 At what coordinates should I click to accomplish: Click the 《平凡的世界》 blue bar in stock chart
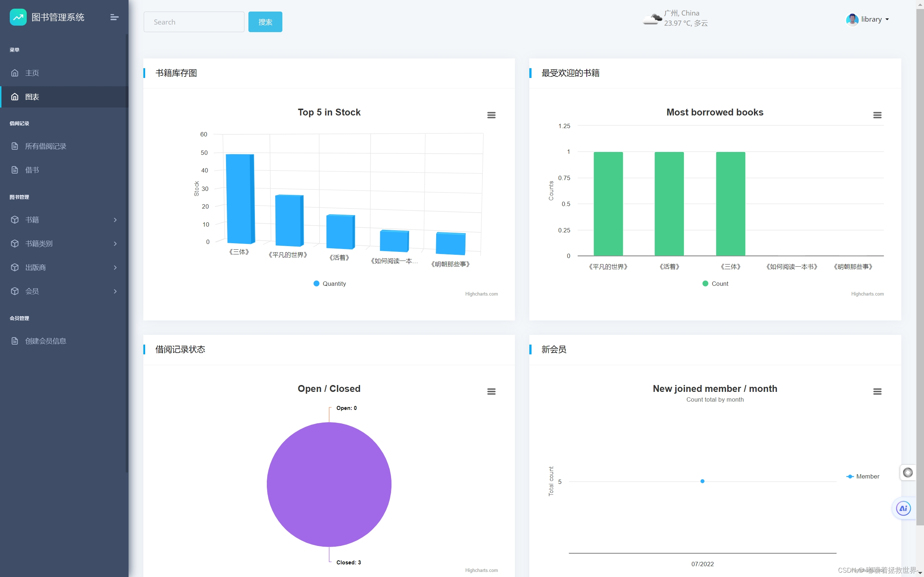point(290,220)
